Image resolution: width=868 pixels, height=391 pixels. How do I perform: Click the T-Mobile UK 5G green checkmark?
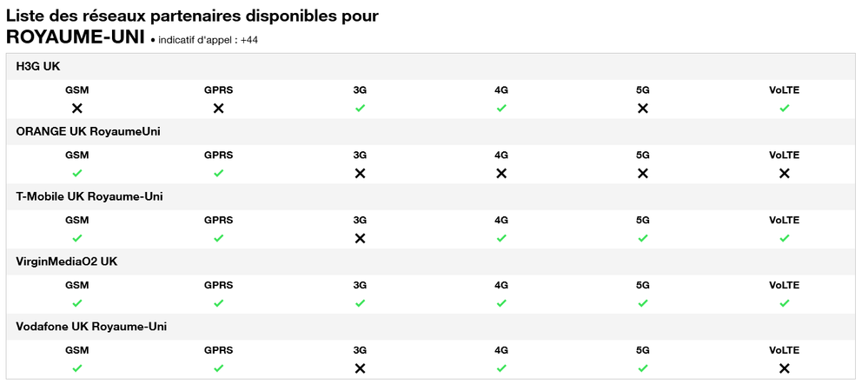point(643,239)
